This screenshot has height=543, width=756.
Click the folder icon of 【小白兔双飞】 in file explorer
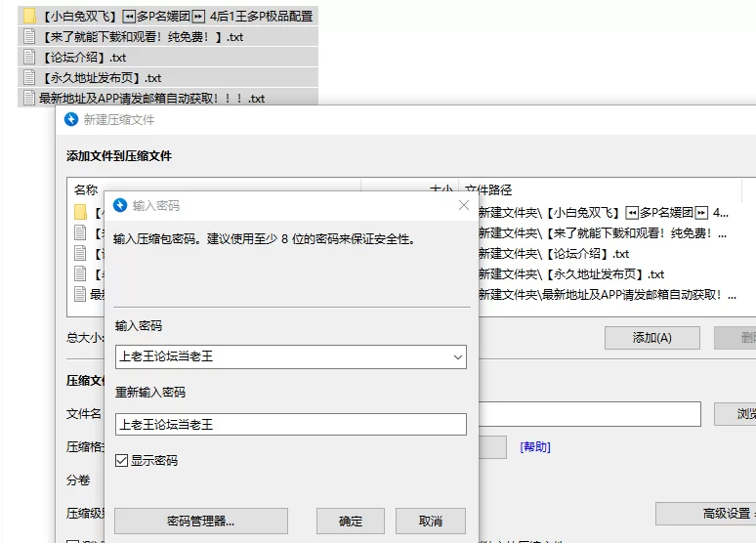29,16
